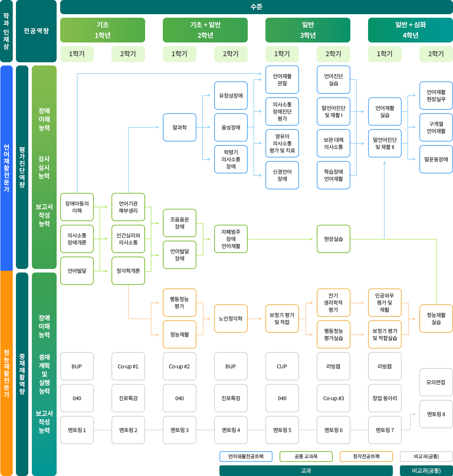This screenshot has height=476, width=453.
Task: Select the 인공와우 평가 및 재활 box
Action: [385, 303]
